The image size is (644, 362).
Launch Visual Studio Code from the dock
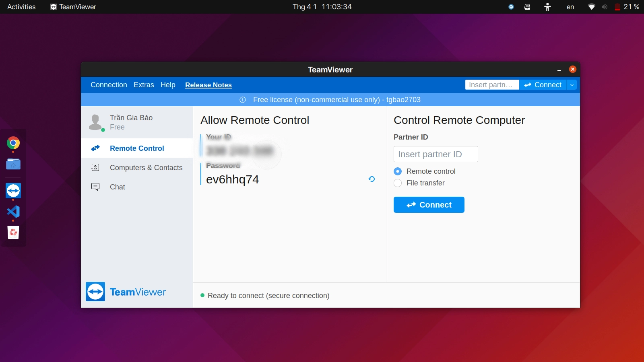click(x=13, y=212)
